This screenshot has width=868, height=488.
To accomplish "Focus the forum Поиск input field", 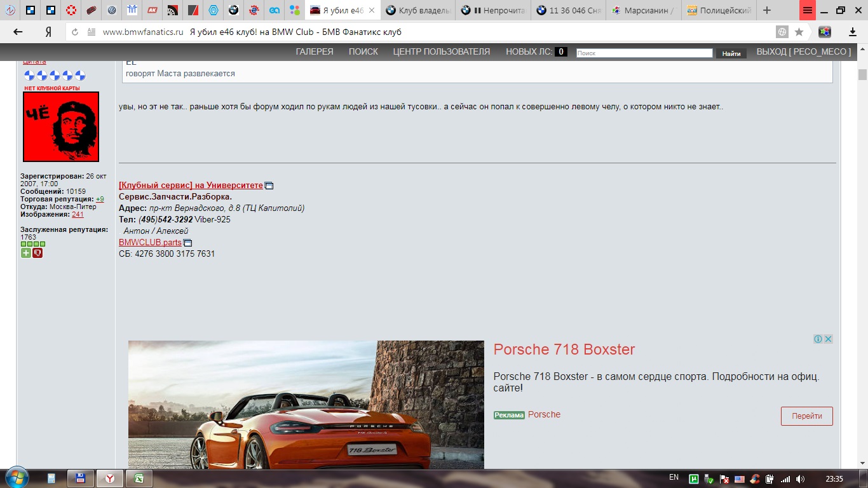I will (644, 53).
